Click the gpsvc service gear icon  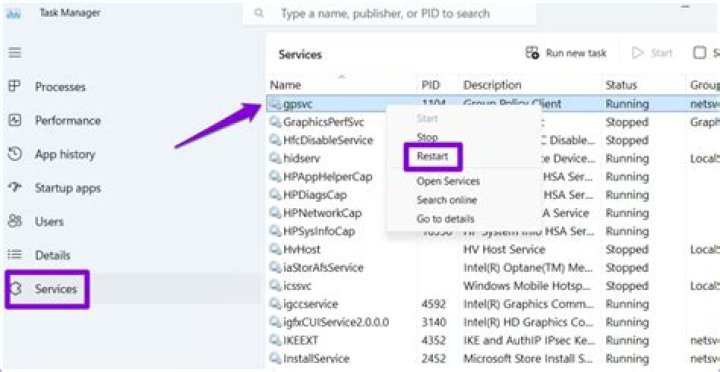(275, 104)
